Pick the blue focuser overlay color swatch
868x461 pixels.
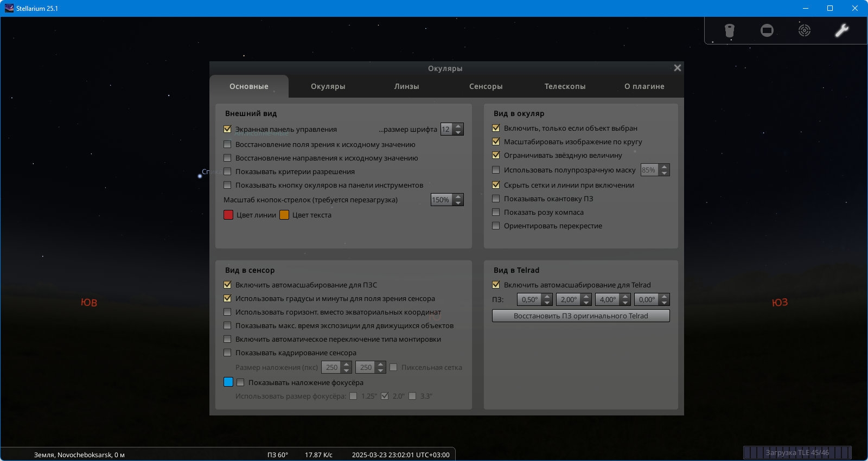coord(228,382)
